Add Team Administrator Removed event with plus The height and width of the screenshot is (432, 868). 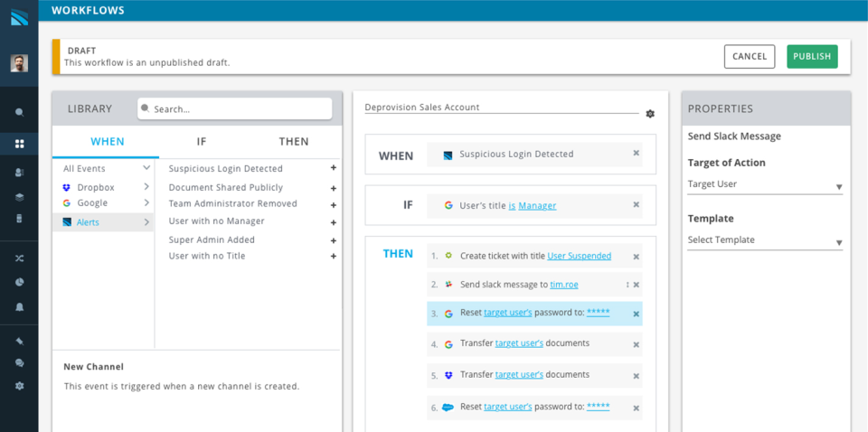pyautogui.click(x=334, y=205)
